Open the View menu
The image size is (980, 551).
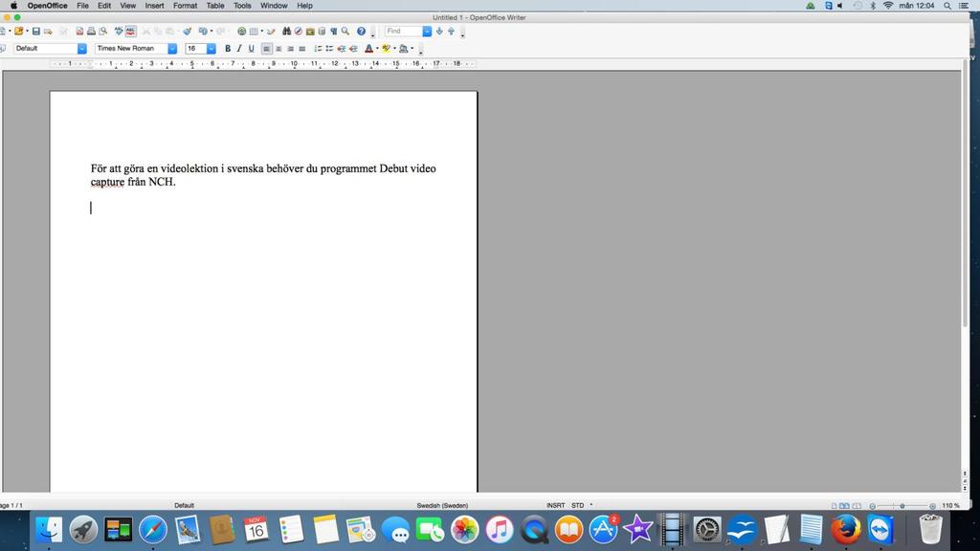[127, 6]
